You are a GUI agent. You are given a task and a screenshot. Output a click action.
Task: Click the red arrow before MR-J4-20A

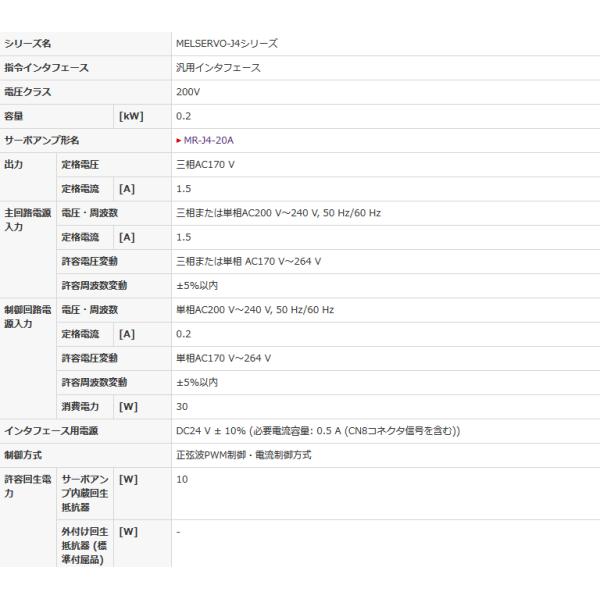tap(178, 140)
